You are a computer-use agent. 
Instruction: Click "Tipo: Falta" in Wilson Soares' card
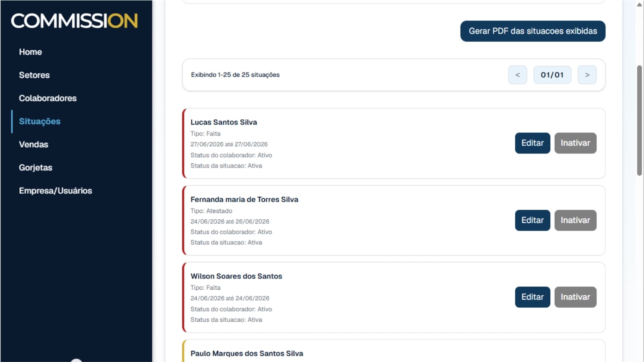[206, 288]
